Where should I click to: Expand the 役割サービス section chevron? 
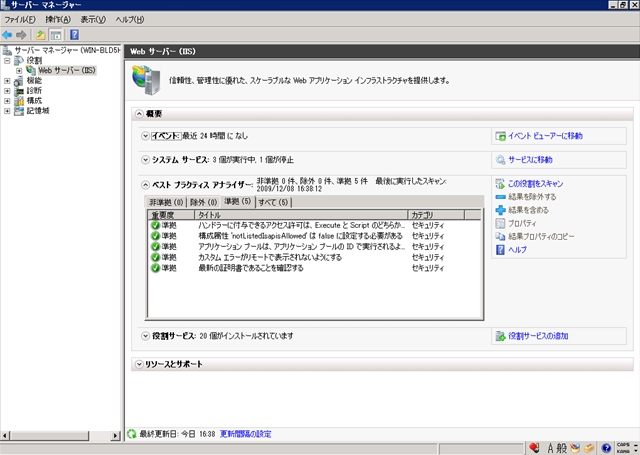point(145,336)
